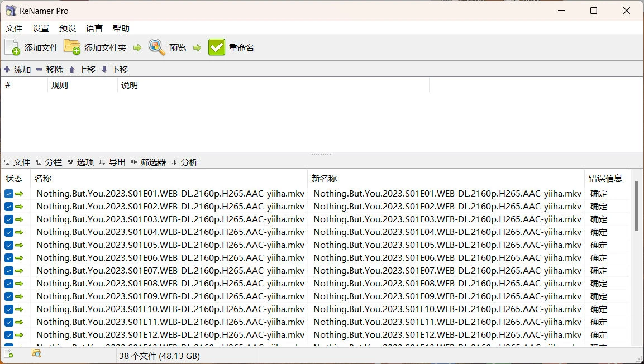Click the 添加 add rule button label

(22, 69)
